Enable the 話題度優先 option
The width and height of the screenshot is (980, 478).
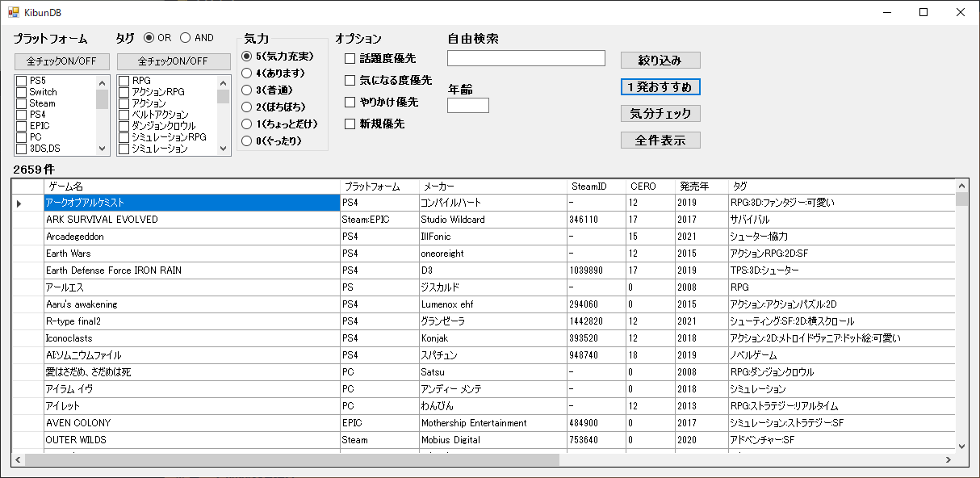tap(350, 59)
